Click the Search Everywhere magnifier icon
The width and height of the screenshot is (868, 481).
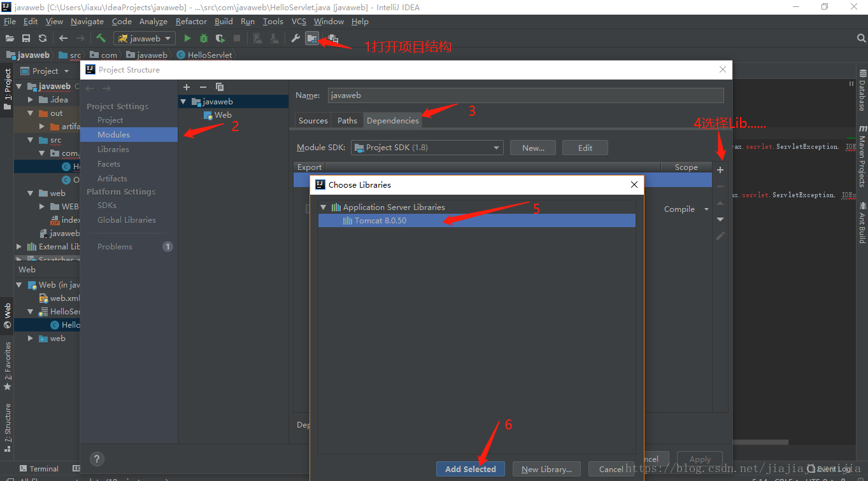click(861, 38)
